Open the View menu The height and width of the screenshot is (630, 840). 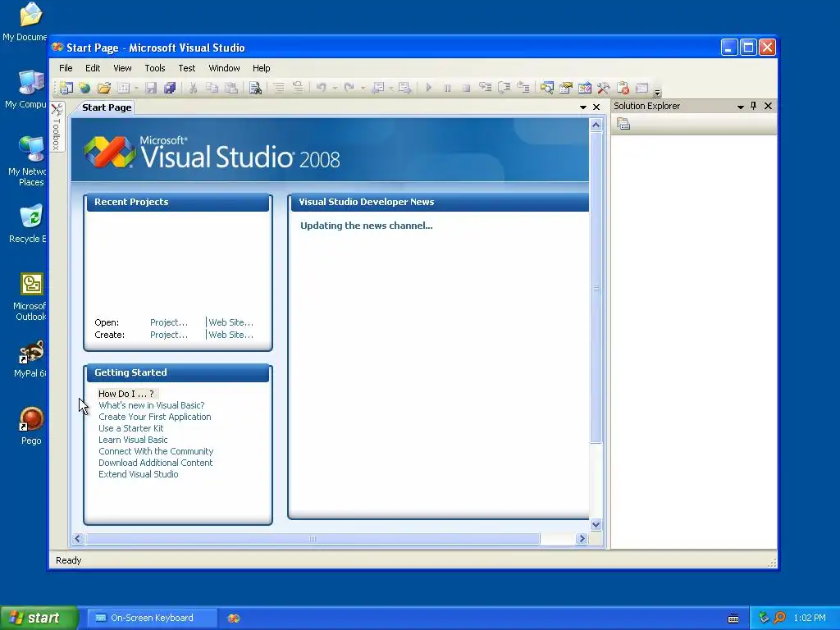coord(122,68)
